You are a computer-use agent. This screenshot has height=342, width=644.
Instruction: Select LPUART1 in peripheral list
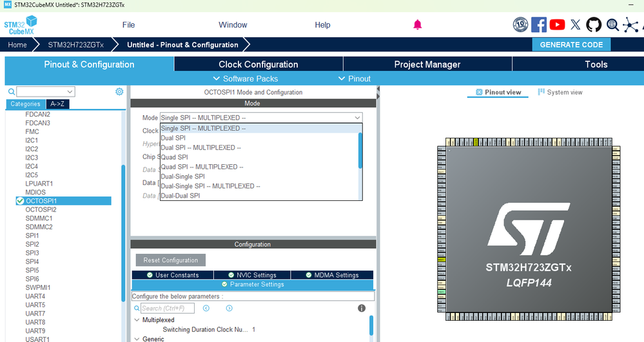click(39, 184)
